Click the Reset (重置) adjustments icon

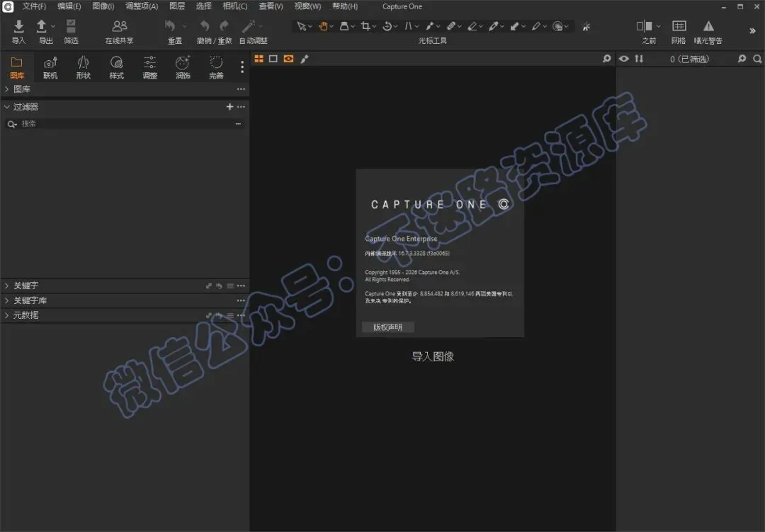(x=170, y=26)
